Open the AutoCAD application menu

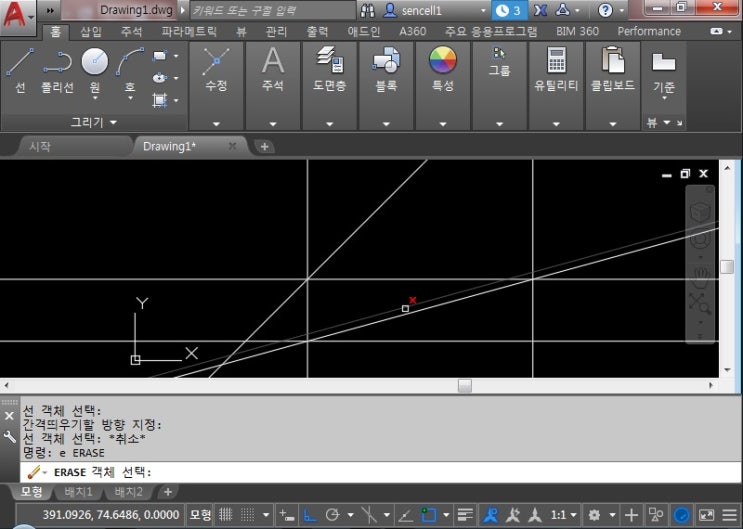click(18, 16)
